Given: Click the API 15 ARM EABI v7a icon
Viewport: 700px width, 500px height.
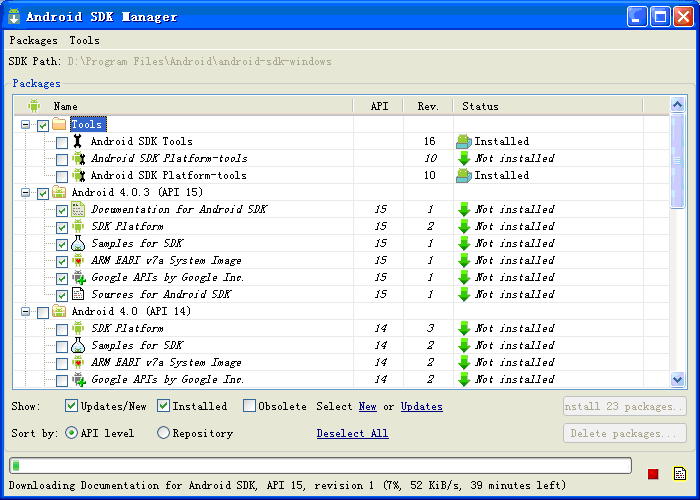Looking at the screenshot, I should (x=78, y=260).
